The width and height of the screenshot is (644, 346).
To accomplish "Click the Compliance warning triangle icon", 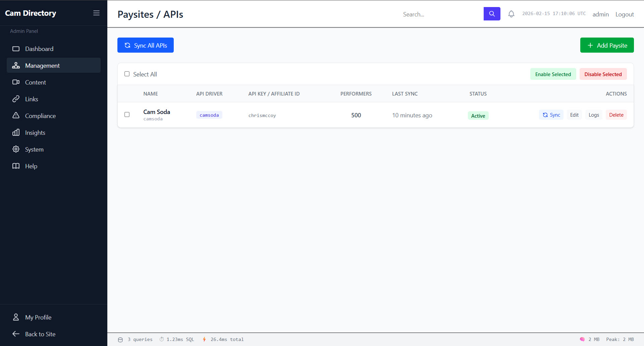I will (16, 116).
